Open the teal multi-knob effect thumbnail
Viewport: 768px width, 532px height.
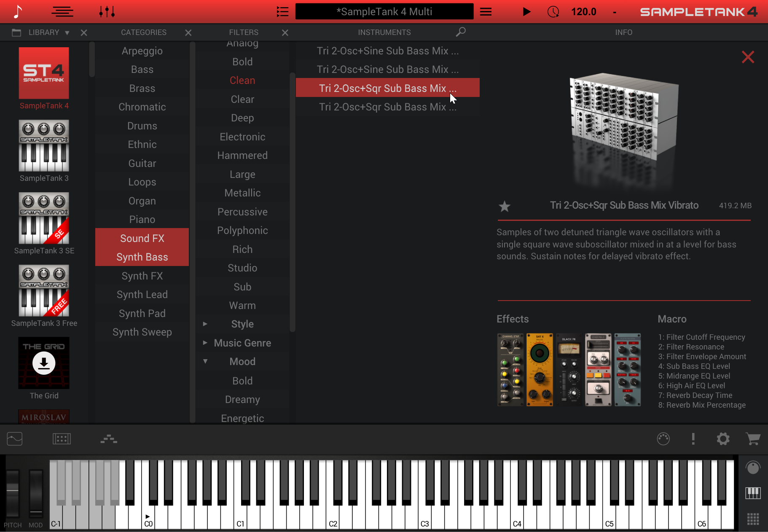pos(628,370)
